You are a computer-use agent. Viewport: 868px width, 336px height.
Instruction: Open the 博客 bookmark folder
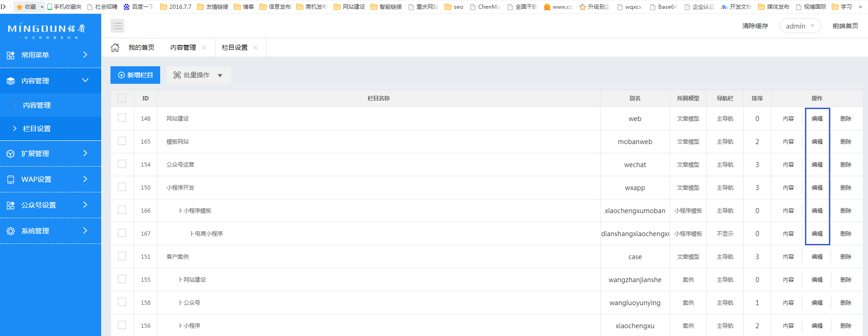pyautogui.click(x=244, y=7)
